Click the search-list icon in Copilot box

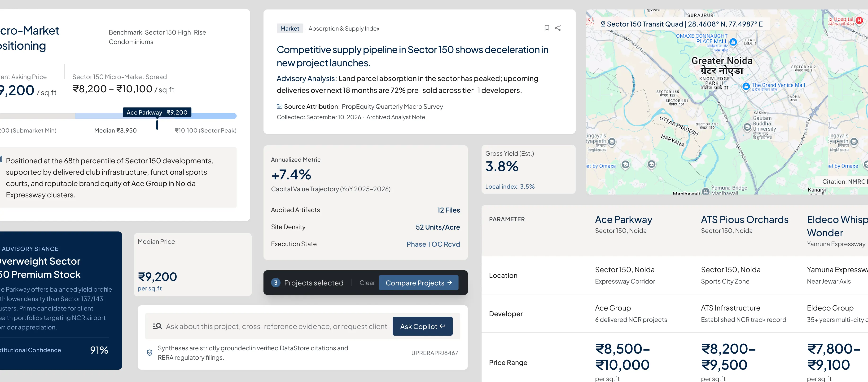(157, 326)
